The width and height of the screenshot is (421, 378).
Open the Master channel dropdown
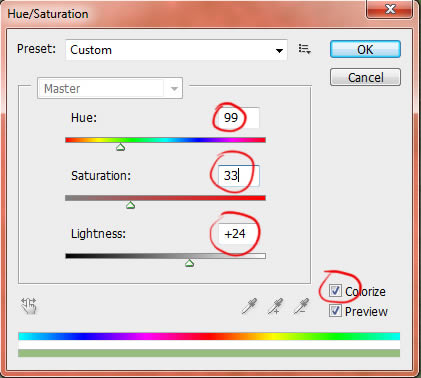110,88
